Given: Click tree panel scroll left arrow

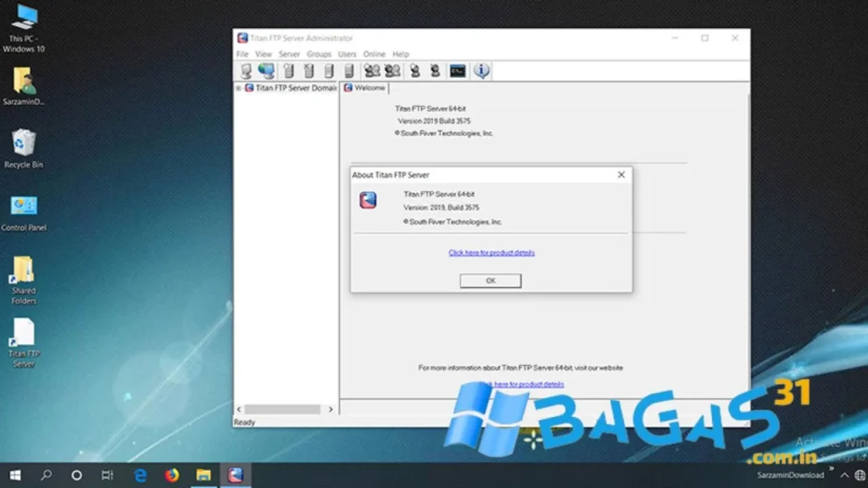Looking at the screenshot, I should point(239,409).
